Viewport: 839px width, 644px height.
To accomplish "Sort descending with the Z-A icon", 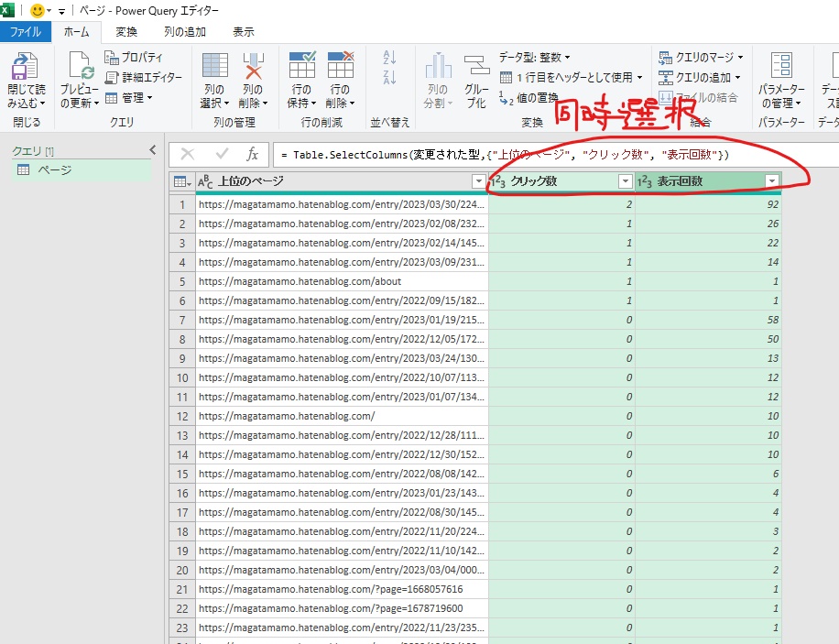I will [389, 77].
